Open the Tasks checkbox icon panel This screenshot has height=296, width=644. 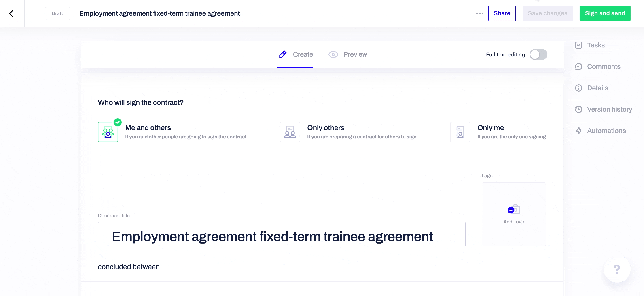[578, 45]
